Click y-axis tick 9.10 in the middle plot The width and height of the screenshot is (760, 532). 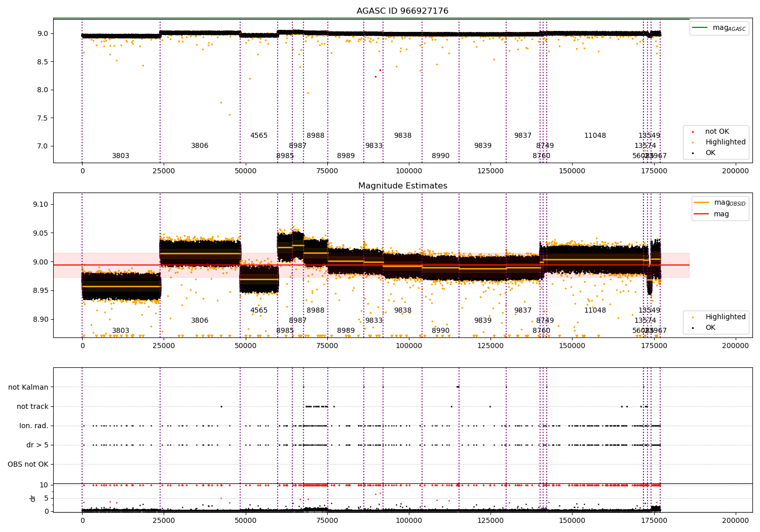41,205
